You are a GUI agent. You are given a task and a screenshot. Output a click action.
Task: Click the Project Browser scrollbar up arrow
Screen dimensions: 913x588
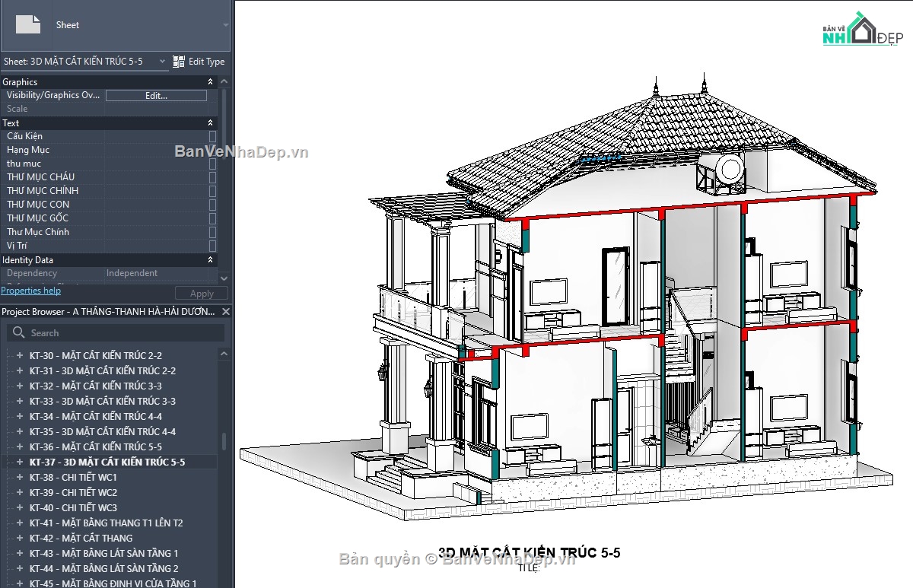coord(224,354)
